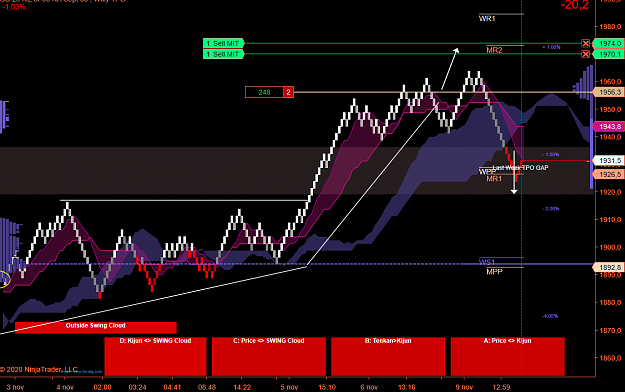
Task: Click the -1.00% deviation label
Action: pyautogui.click(x=550, y=154)
